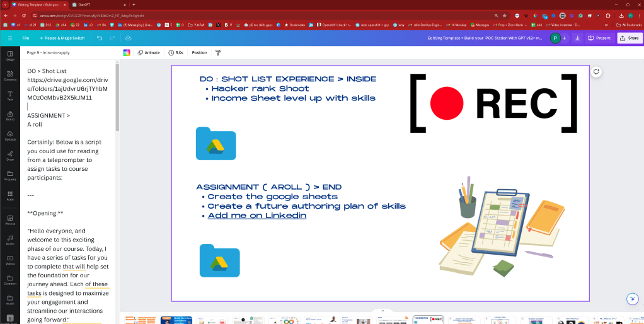
Task: Open the Uploads sidebar panel
Action: point(10,136)
